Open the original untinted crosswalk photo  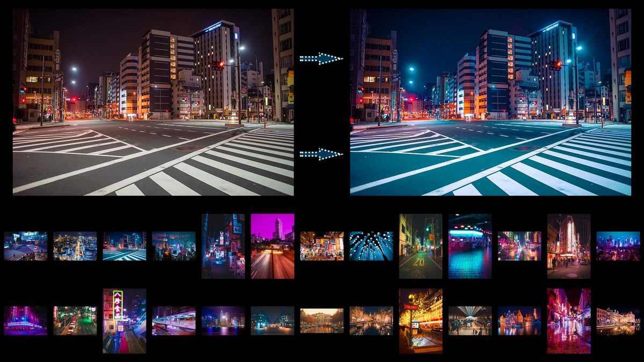pyautogui.click(x=153, y=101)
